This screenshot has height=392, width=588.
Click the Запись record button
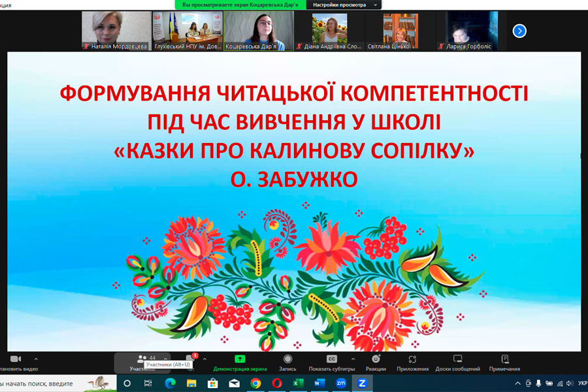(x=287, y=363)
